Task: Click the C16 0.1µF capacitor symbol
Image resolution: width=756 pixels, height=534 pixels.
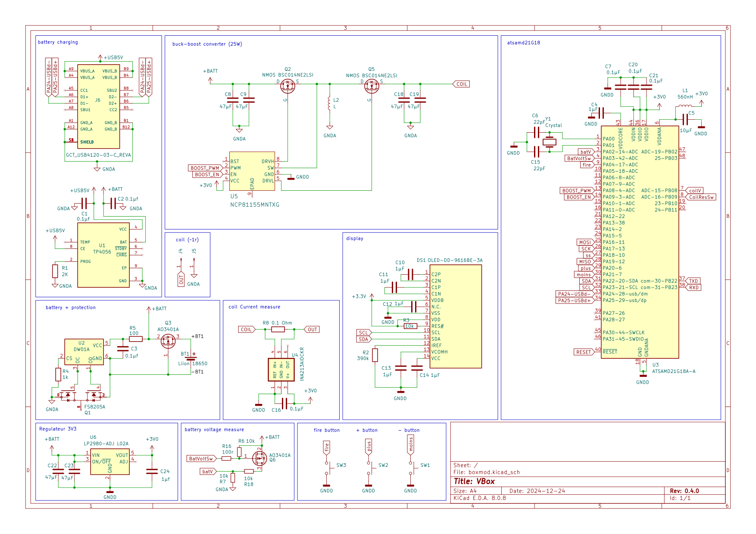Action: point(284,404)
